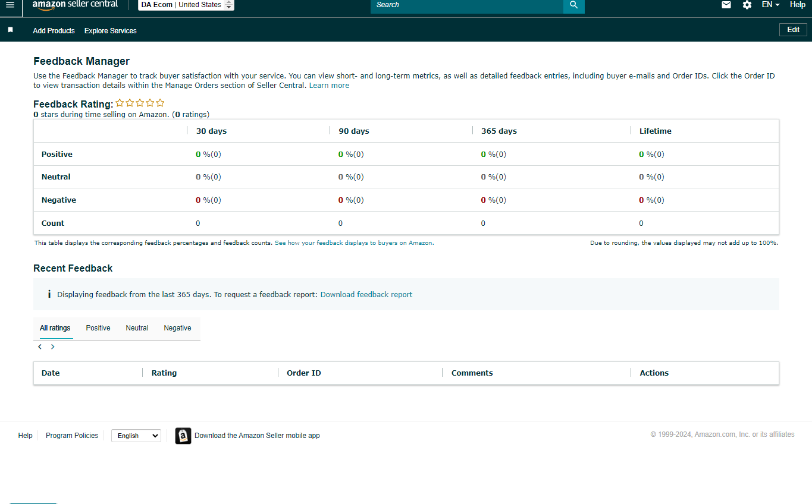Click the Rating column header
Image resolution: width=812 pixels, height=504 pixels.
[164, 373]
